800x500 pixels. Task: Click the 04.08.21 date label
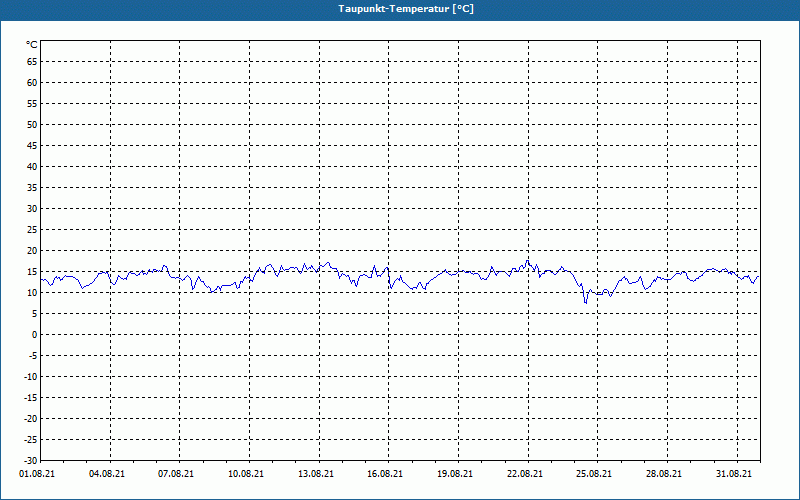click(x=107, y=473)
